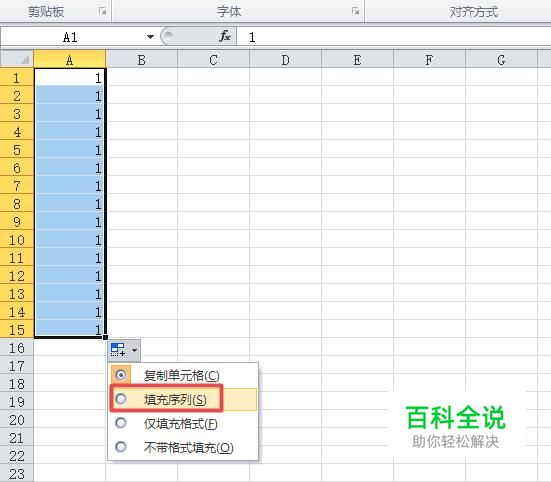Select column G header
Screen dimensions: 551x482
click(x=501, y=60)
